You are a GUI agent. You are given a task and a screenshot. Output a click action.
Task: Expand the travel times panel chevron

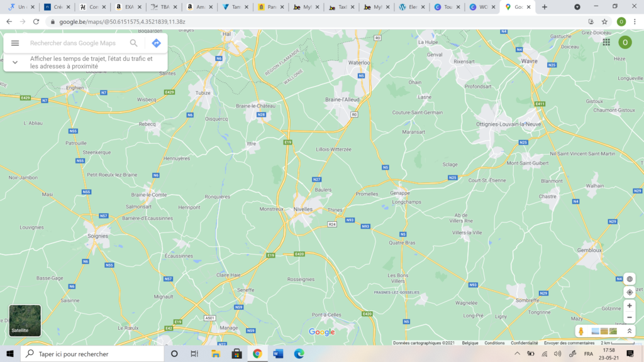coord(15,62)
